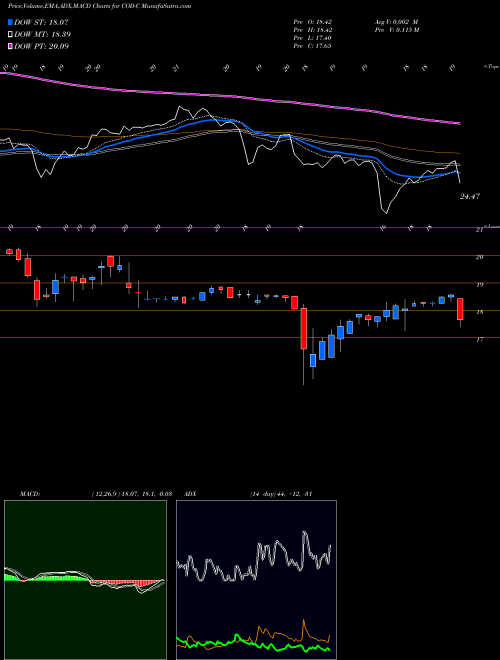Click the MACD panel title label
Screen dimensions: 500x660
[29, 494]
